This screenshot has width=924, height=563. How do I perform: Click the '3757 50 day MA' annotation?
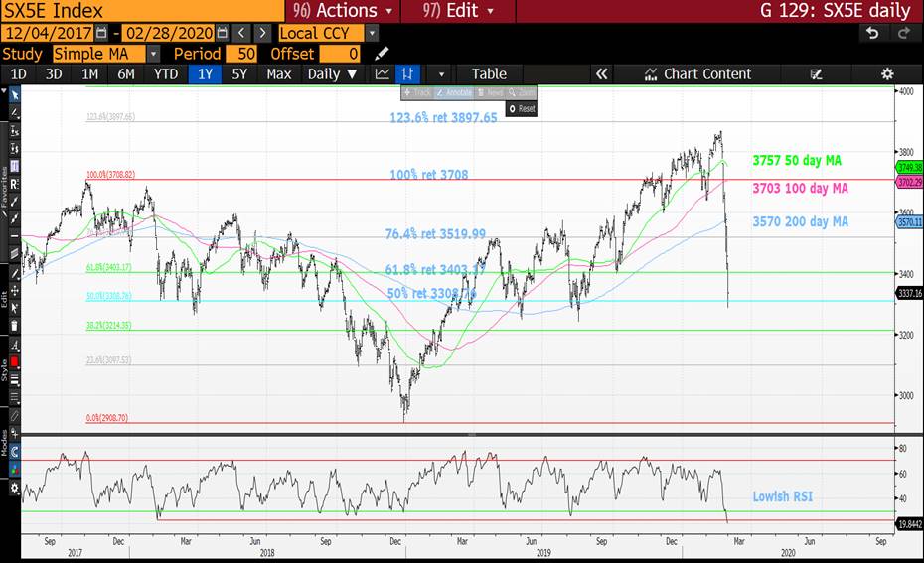(797, 161)
